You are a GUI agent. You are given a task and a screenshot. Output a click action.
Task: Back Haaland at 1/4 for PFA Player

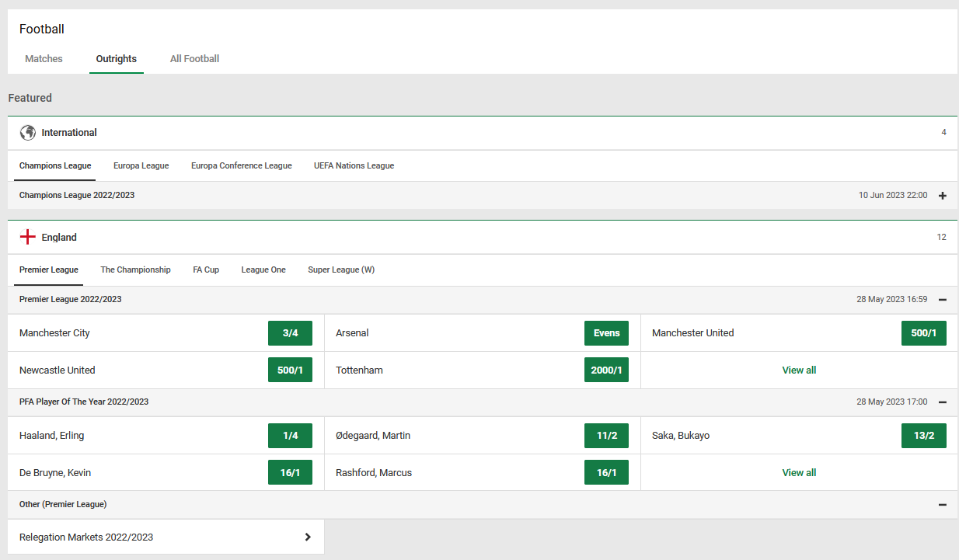pos(290,436)
